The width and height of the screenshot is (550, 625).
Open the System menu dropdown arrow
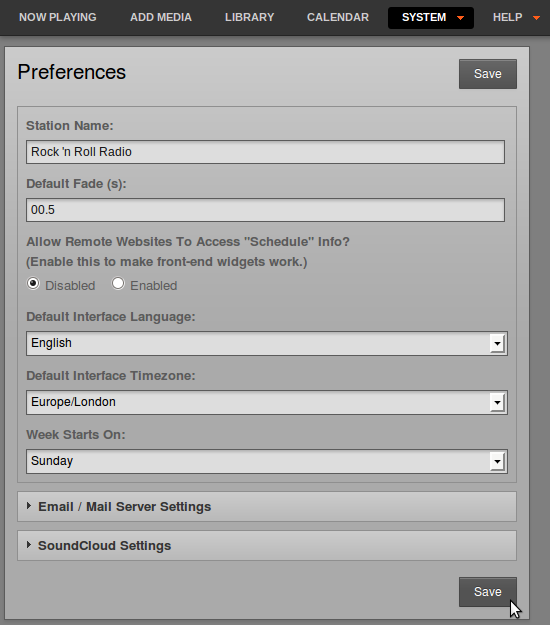tap(460, 18)
